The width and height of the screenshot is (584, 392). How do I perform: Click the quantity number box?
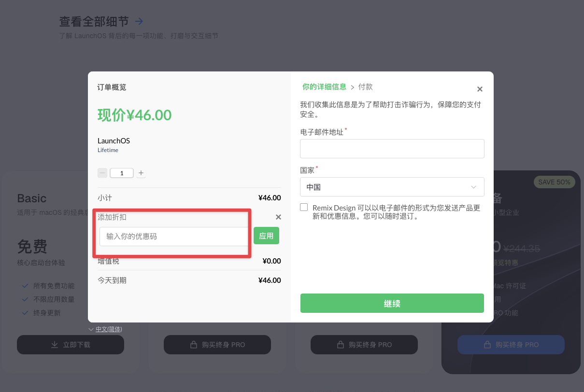click(122, 173)
